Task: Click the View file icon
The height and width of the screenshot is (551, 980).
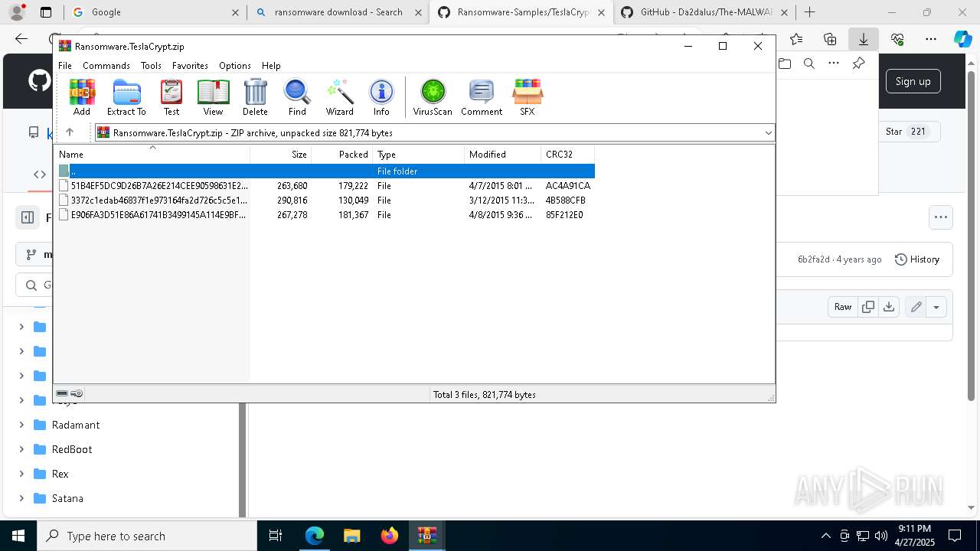Action: (x=213, y=97)
